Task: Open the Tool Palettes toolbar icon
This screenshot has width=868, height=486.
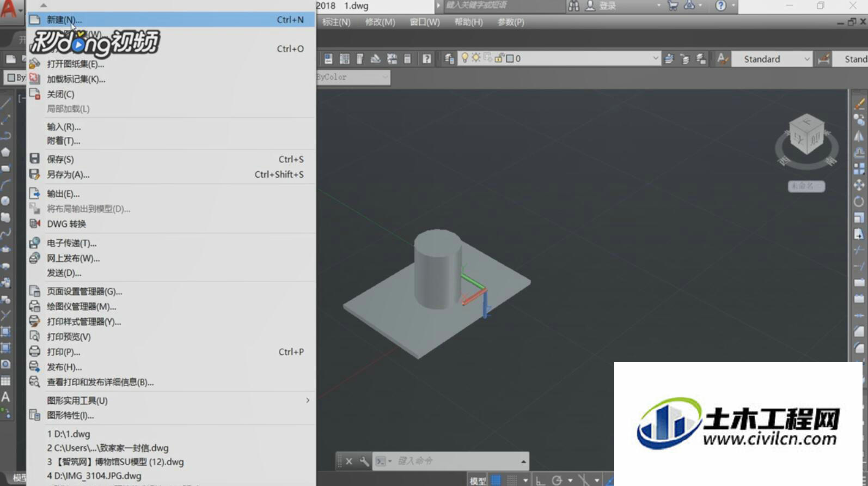Action: click(x=360, y=59)
